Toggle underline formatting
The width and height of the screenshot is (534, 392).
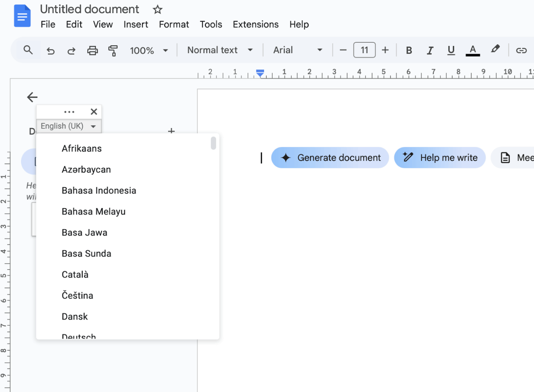[451, 50]
